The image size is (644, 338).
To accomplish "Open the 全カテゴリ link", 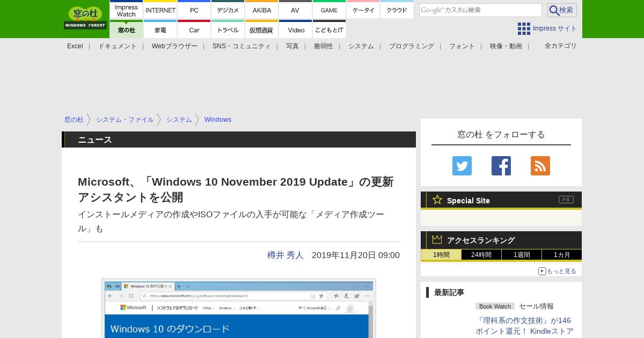I will [561, 46].
